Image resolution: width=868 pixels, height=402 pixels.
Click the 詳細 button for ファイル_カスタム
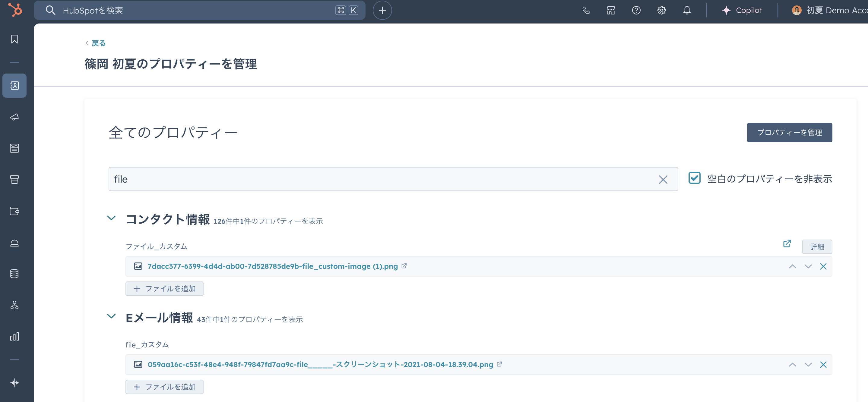[x=817, y=247]
